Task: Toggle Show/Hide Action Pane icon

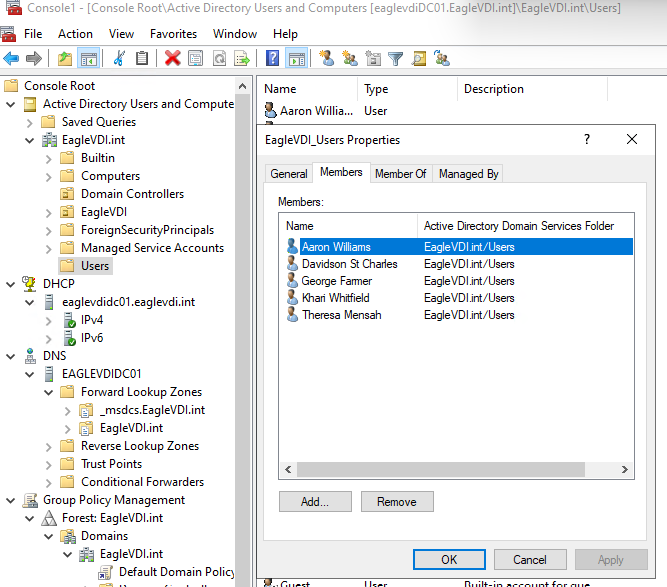Action: click(x=296, y=58)
